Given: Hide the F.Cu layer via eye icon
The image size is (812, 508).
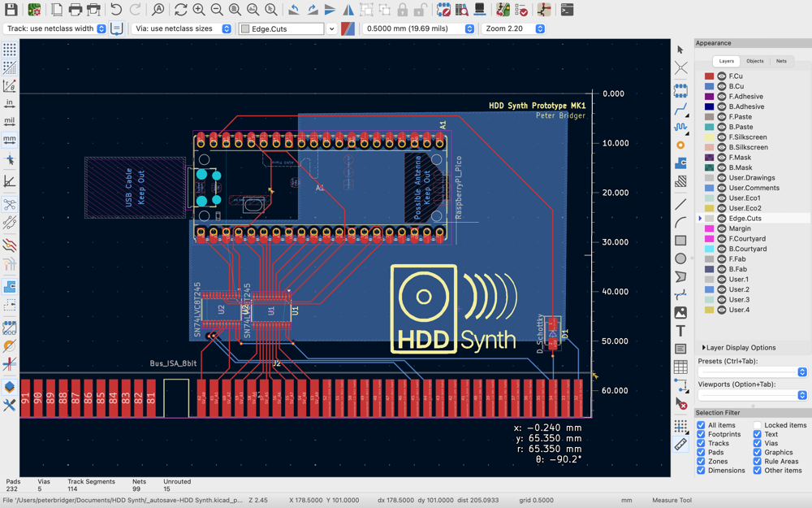Looking at the screenshot, I should pyautogui.click(x=721, y=76).
